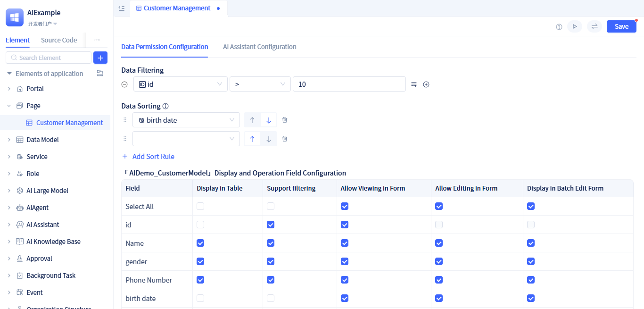Click the AIExample application logo

pyautogui.click(x=15, y=17)
